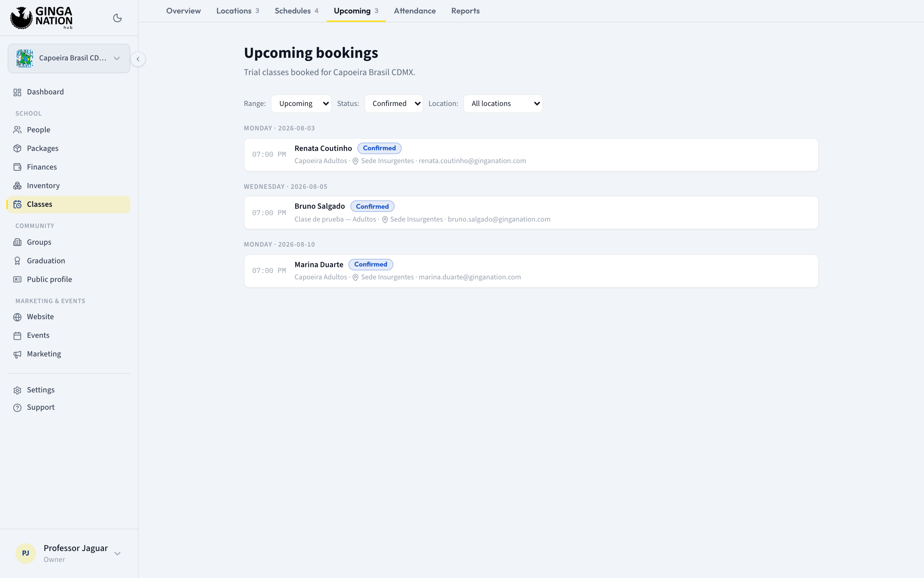The height and width of the screenshot is (578, 924).
Task: Switch to the Schedules tab
Action: 296,11
